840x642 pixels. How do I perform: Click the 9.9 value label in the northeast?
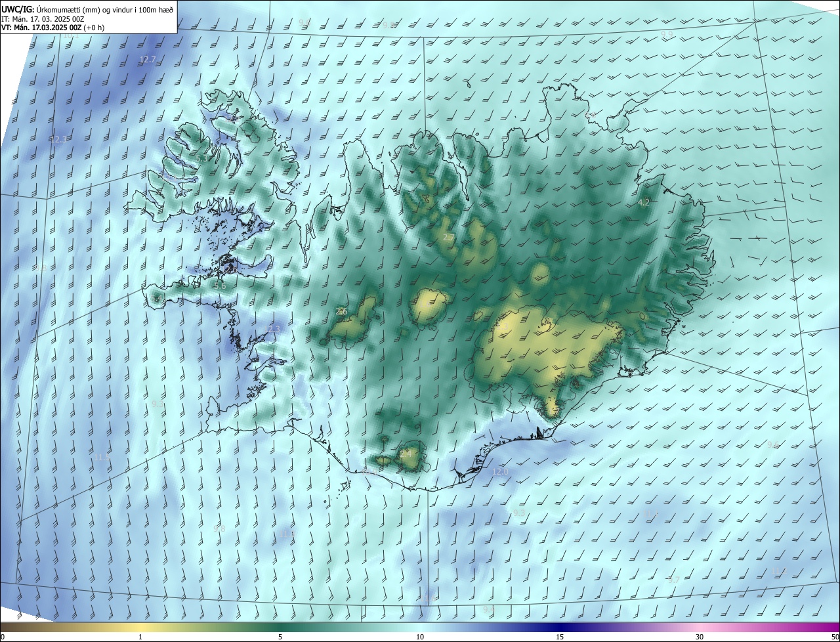[667, 34]
